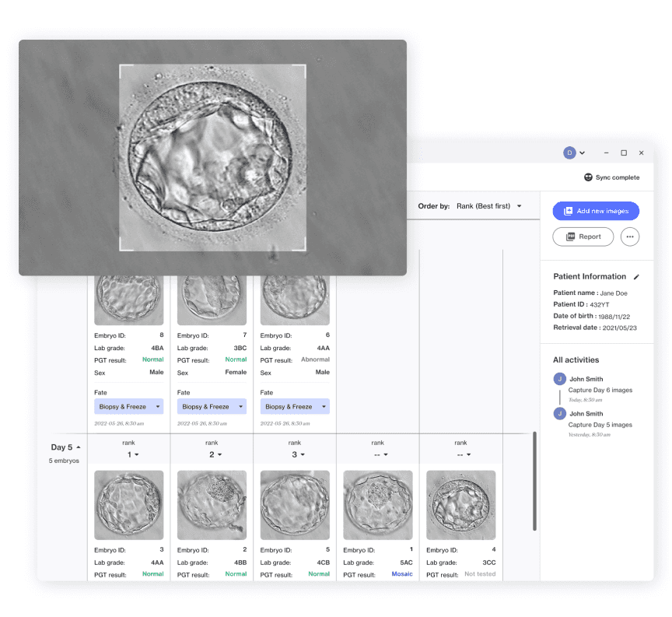Image resolution: width=672 pixels, height=617 pixels.
Task: Open the three-dots more options button
Action: click(630, 237)
